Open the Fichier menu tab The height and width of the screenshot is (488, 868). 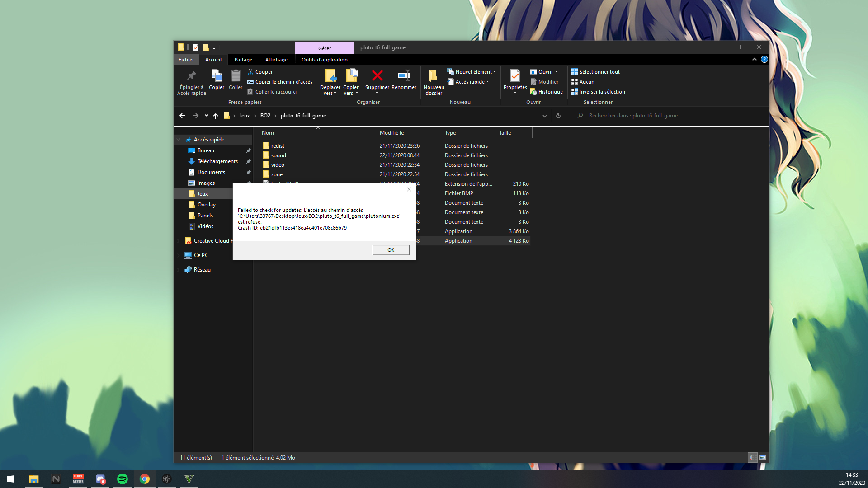(186, 60)
